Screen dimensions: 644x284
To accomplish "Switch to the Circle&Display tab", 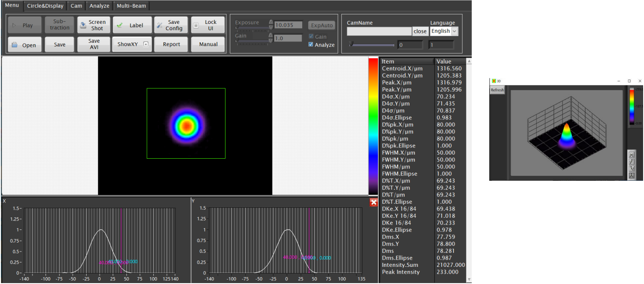I will (x=45, y=6).
